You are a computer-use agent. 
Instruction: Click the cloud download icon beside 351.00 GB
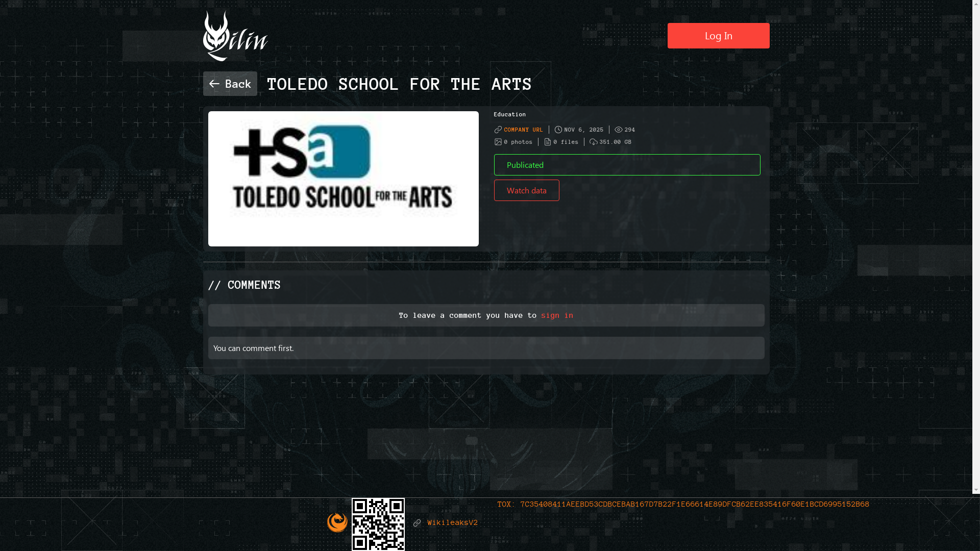click(x=594, y=142)
